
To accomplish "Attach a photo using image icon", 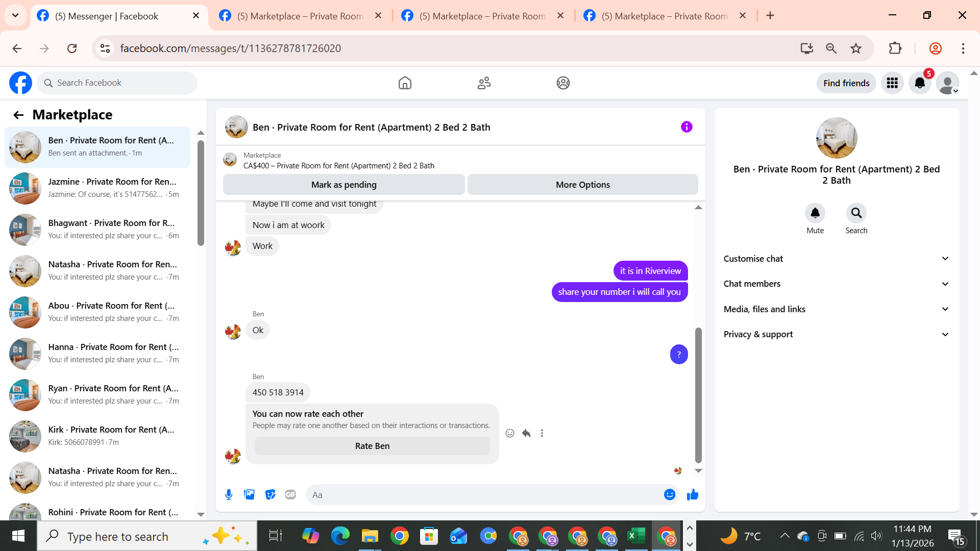I will point(249,494).
